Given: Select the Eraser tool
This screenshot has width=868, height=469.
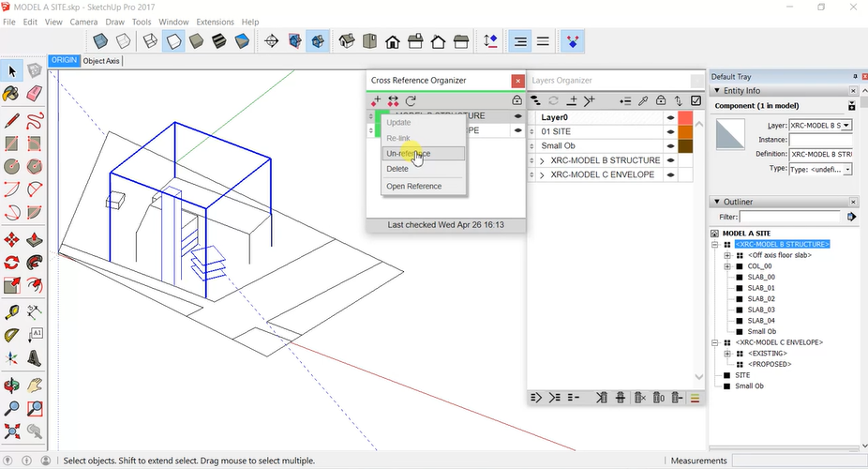Looking at the screenshot, I should (x=35, y=94).
